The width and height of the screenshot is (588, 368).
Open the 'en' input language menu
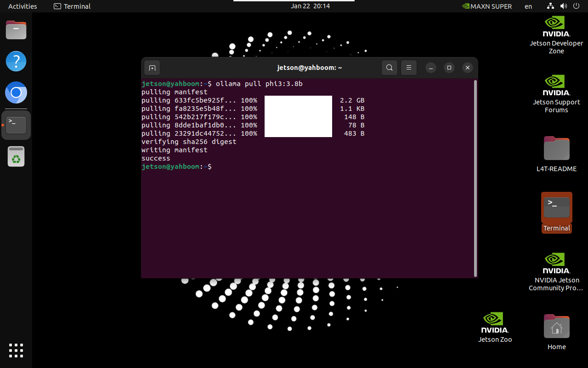pyautogui.click(x=528, y=6)
